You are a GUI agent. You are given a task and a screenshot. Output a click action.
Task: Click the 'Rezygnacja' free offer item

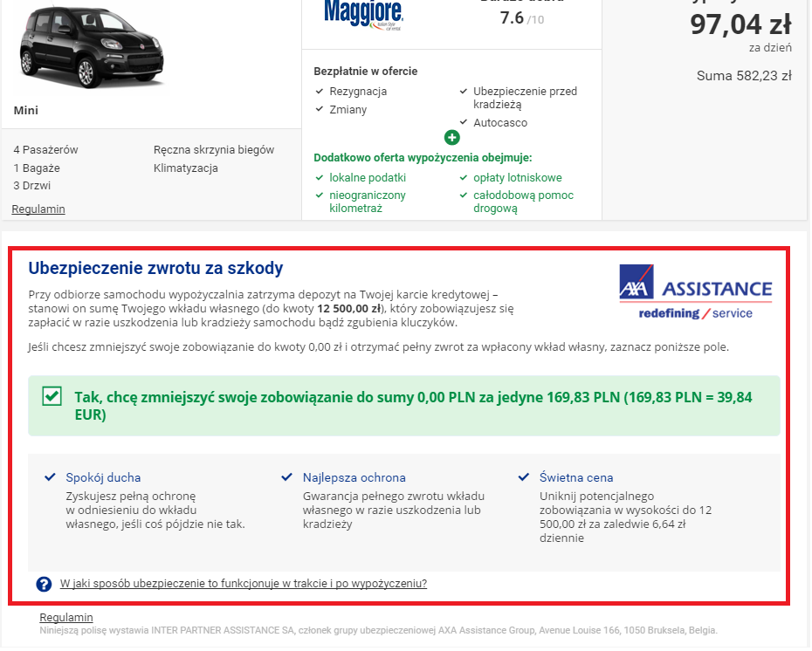(358, 92)
